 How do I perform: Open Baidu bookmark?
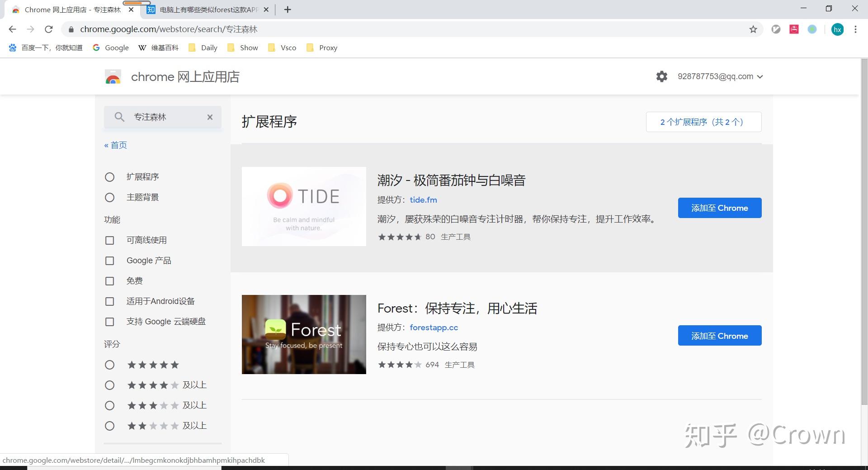46,47
